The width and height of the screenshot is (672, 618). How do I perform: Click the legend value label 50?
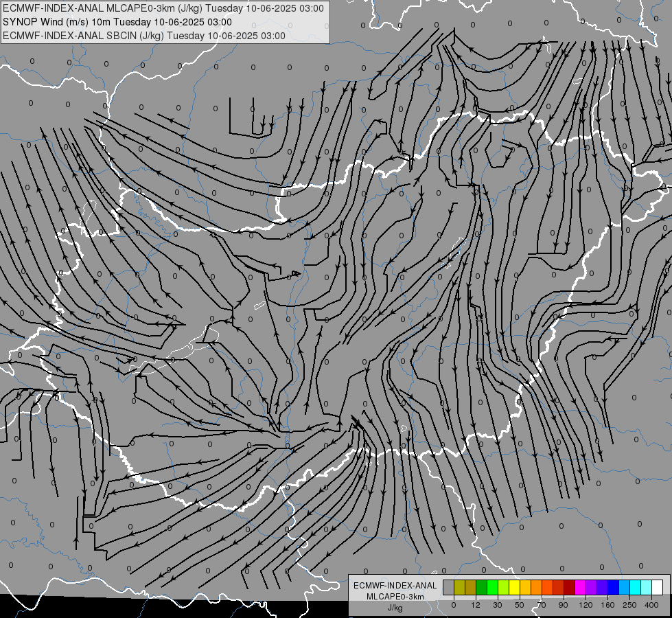pyautogui.click(x=520, y=605)
